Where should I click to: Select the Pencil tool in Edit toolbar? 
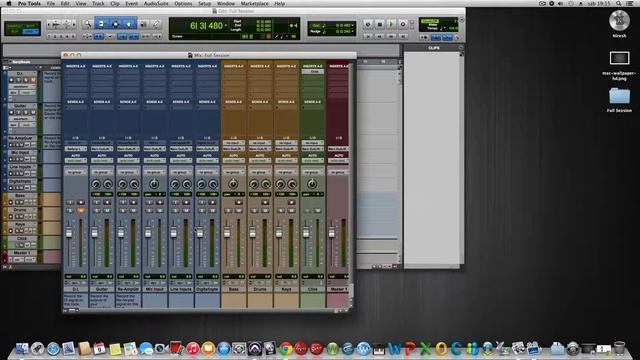tap(156, 24)
